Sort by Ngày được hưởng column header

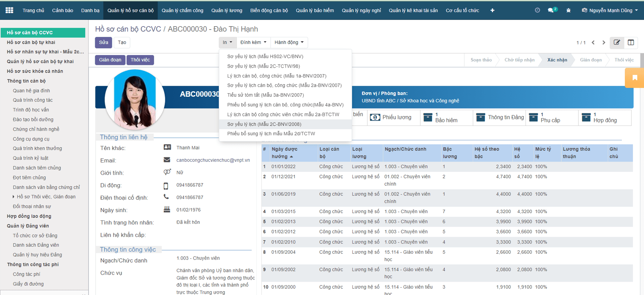click(x=284, y=152)
